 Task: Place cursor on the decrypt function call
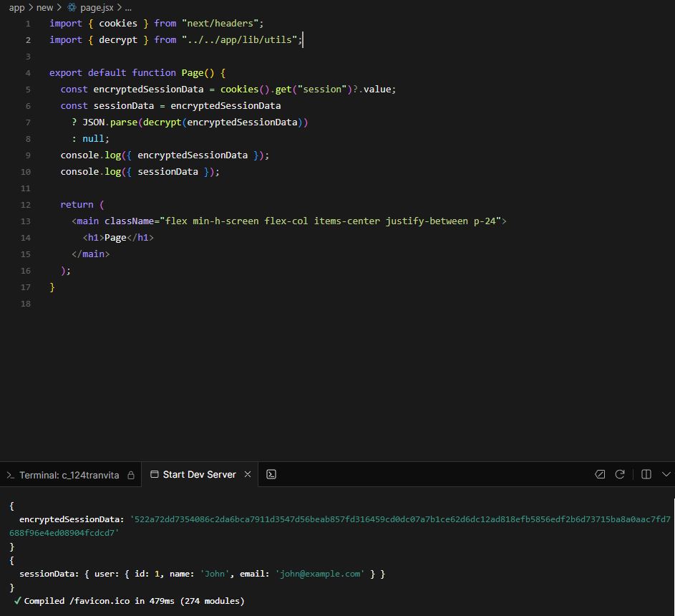pyautogui.click(x=162, y=122)
